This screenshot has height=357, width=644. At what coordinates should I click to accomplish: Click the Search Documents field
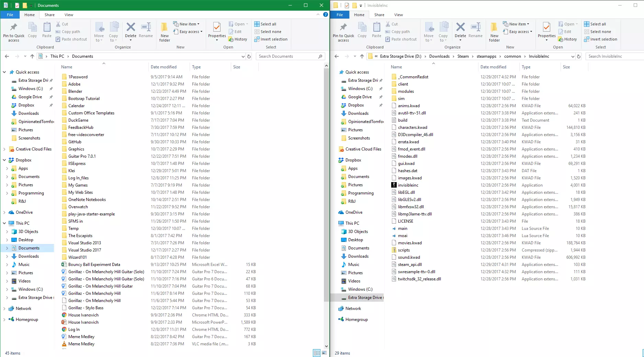[290, 56]
